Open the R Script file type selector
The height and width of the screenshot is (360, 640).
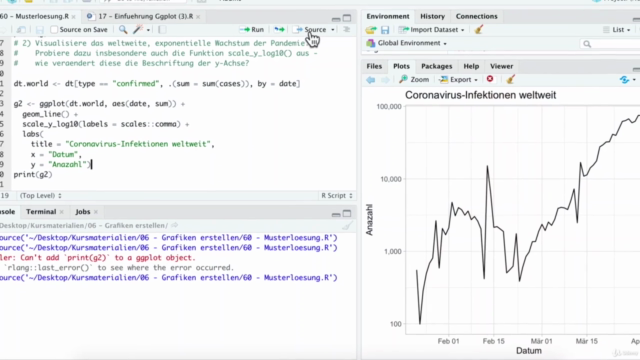337,196
